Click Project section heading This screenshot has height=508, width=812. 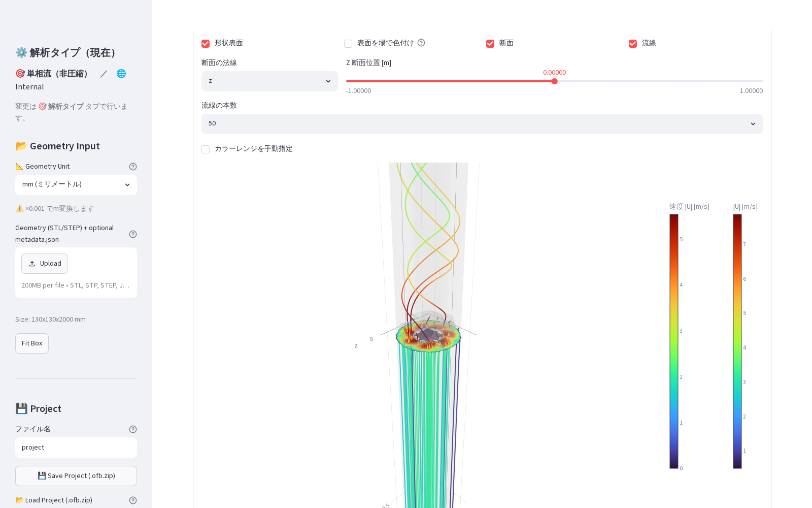pos(38,409)
